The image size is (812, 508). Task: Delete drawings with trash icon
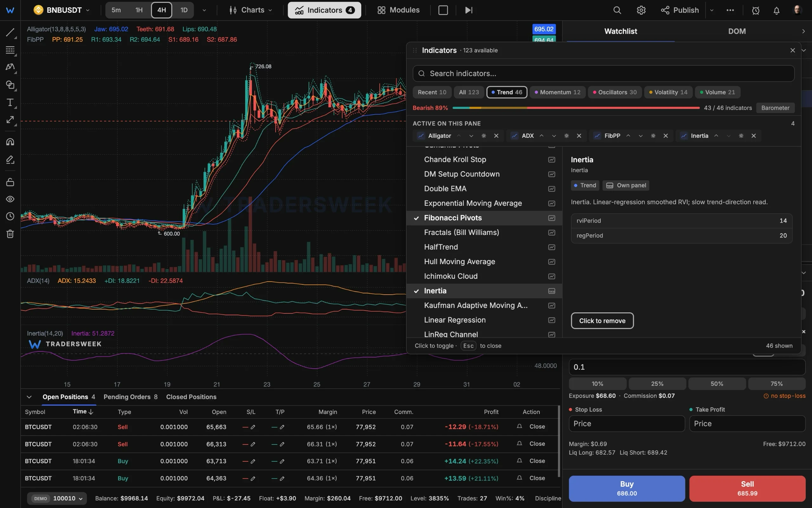(x=10, y=234)
